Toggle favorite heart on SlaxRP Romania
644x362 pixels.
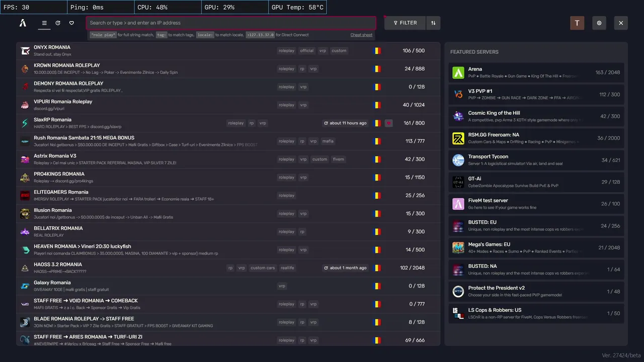pyautogui.click(x=388, y=123)
